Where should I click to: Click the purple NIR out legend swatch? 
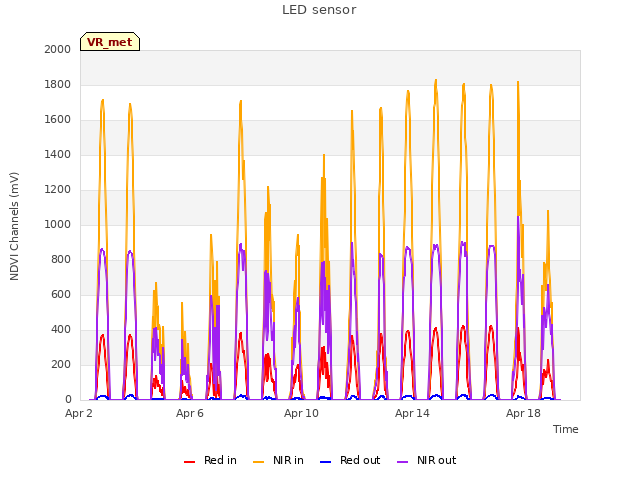coord(402,462)
